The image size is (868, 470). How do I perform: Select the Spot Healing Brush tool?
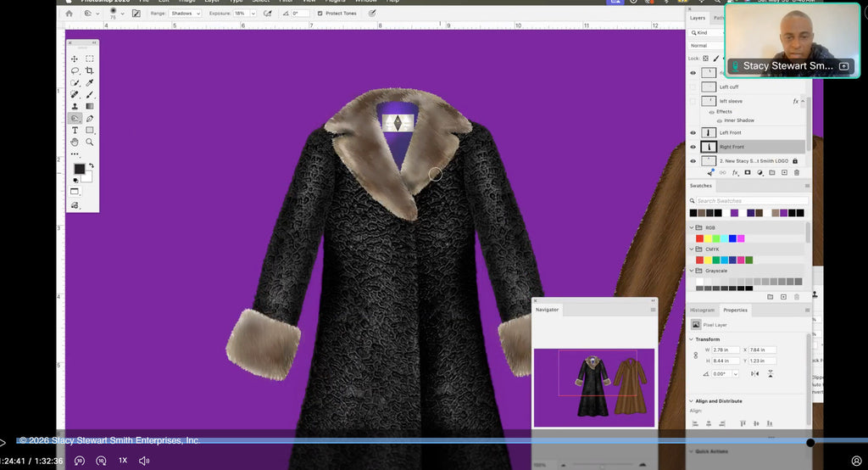75,95
